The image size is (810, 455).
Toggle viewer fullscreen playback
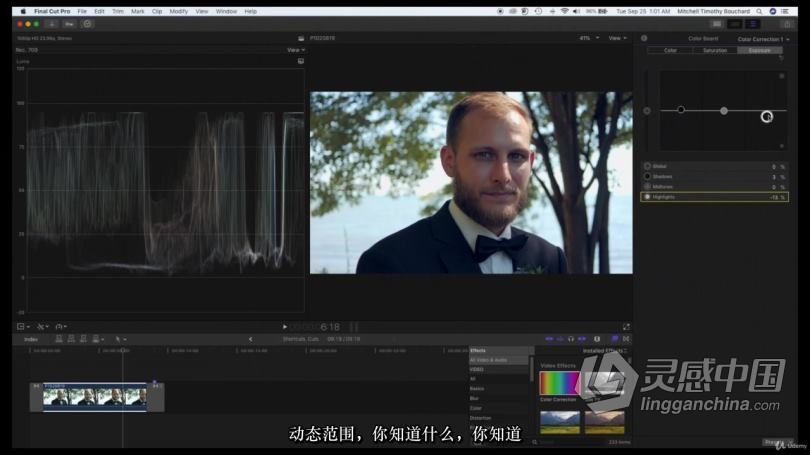(x=626, y=327)
